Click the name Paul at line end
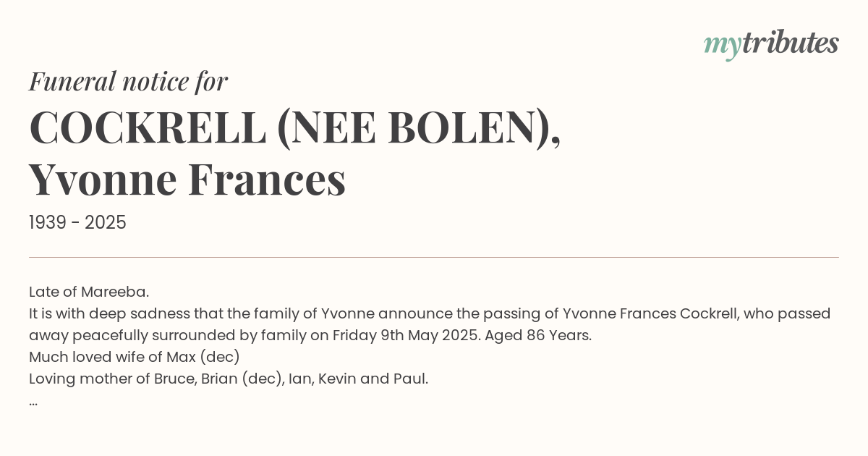Image resolution: width=868 pixels, height=456 pixels. click(409, 379)
